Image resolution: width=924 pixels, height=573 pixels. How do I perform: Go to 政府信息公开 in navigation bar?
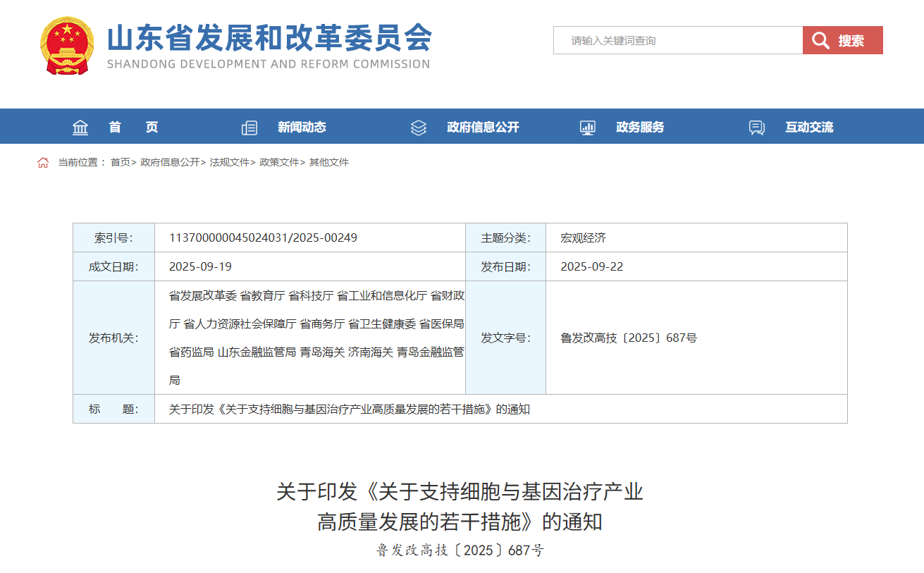tap(483, 128)
